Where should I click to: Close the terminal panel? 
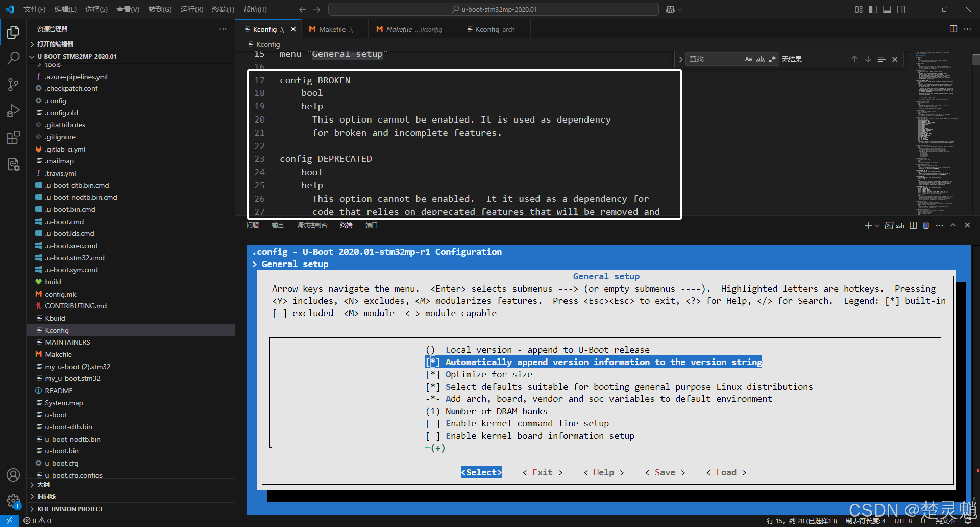[967, 225]
